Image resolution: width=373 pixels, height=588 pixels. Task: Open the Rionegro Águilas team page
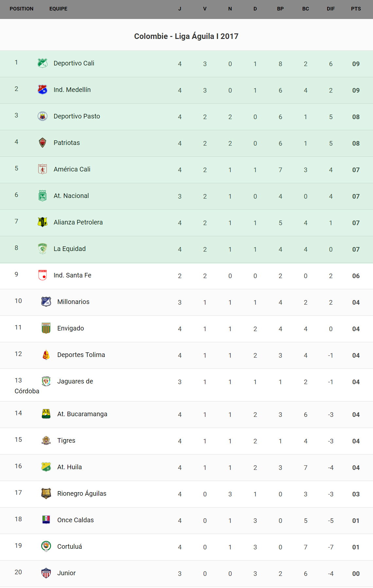point(81,493)
